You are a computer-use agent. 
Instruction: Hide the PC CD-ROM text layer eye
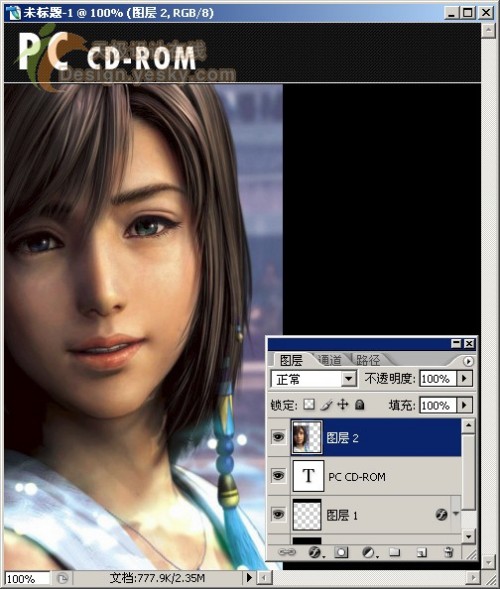click(278, 476)
